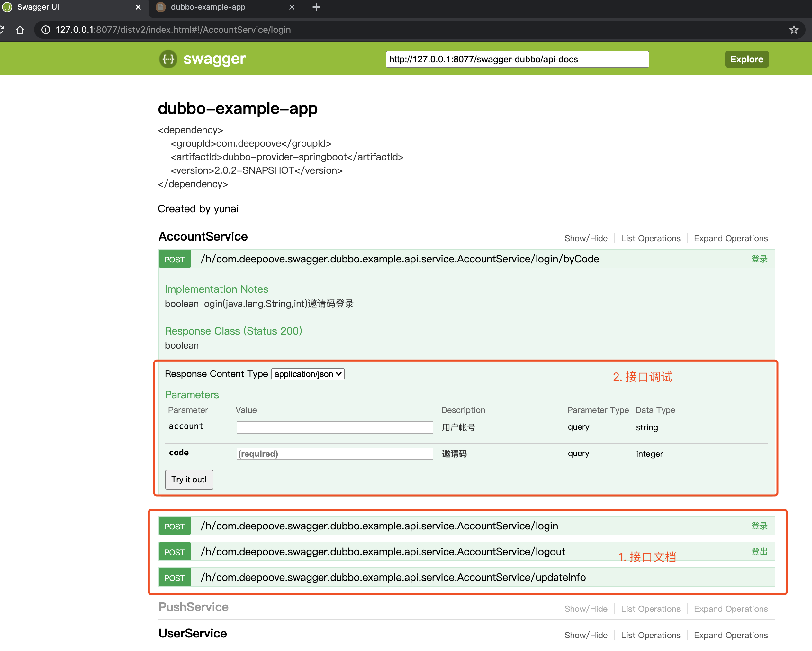The height and width of the screenshot is (651, 812).
Task: Click the reload page icon
Action: coord(2,30)
